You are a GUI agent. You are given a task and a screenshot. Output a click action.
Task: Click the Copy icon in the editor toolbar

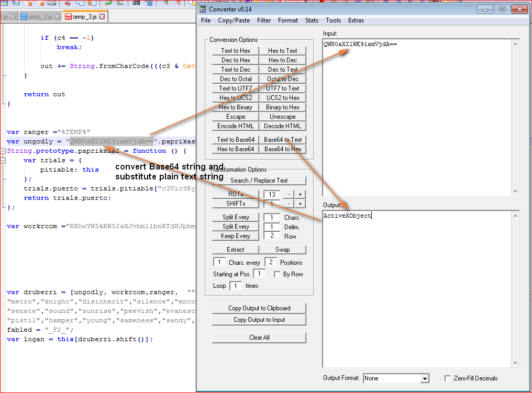(80, 3)
